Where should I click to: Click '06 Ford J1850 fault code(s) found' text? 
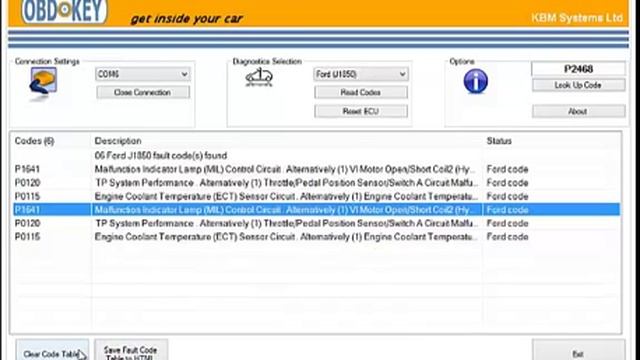[161, 156]
